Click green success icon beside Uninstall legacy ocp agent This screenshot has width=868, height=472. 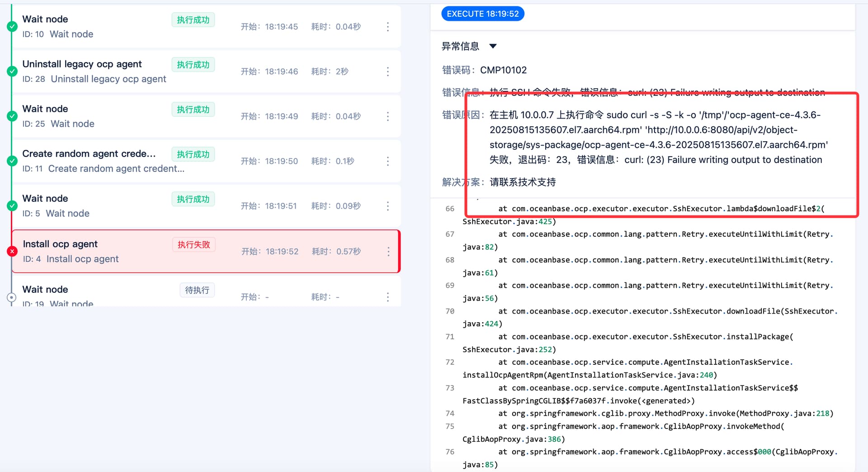point(12,72)
